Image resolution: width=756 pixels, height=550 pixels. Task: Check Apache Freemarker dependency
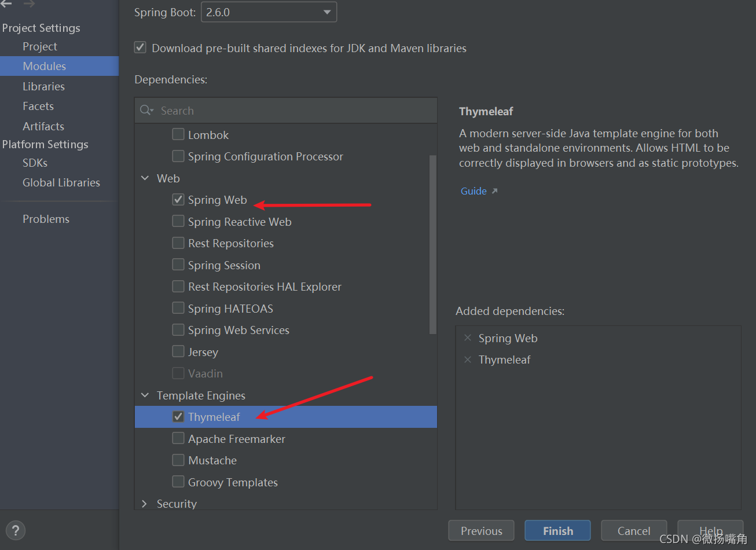click(178, 438)
